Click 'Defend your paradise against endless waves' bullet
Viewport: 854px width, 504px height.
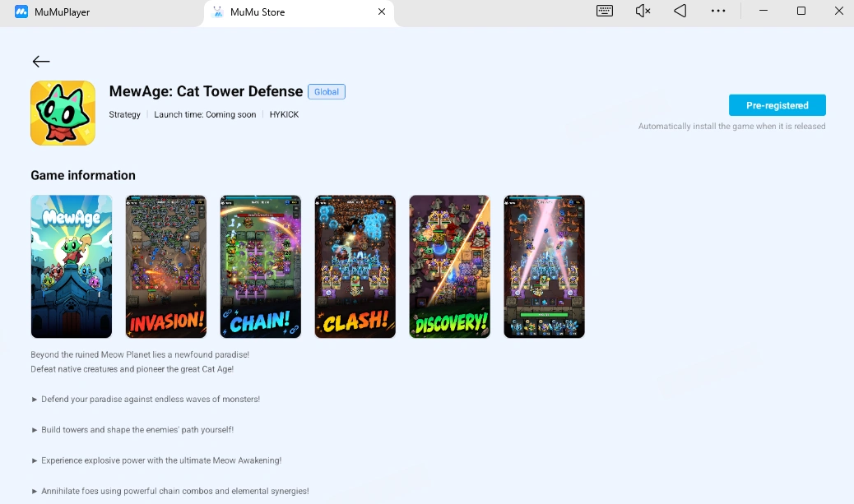pyautogui.click(x=146, y=399)
